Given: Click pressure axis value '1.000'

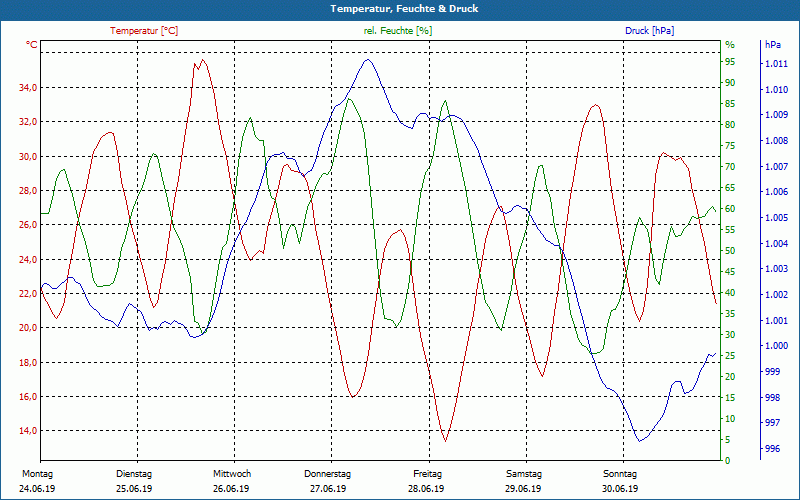Looking at the screenshot, I should pyautogui.click(x=776, y=346).
